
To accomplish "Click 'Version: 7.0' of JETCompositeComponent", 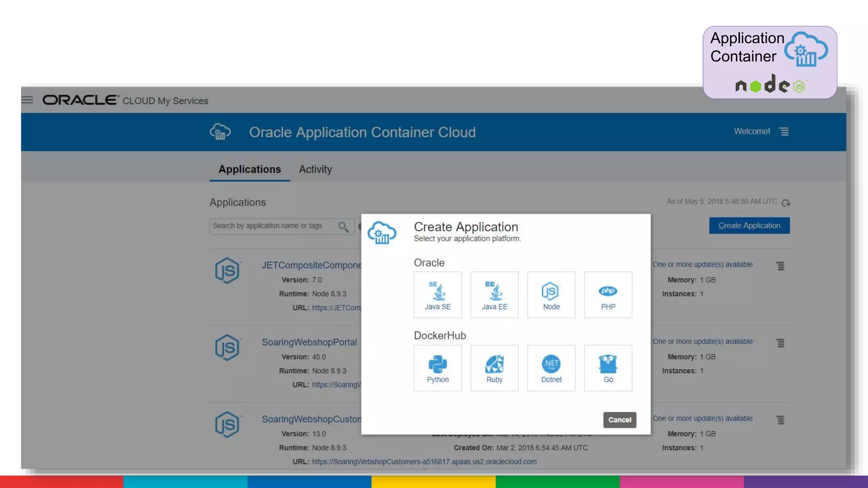I will click(x=302, y=280).
